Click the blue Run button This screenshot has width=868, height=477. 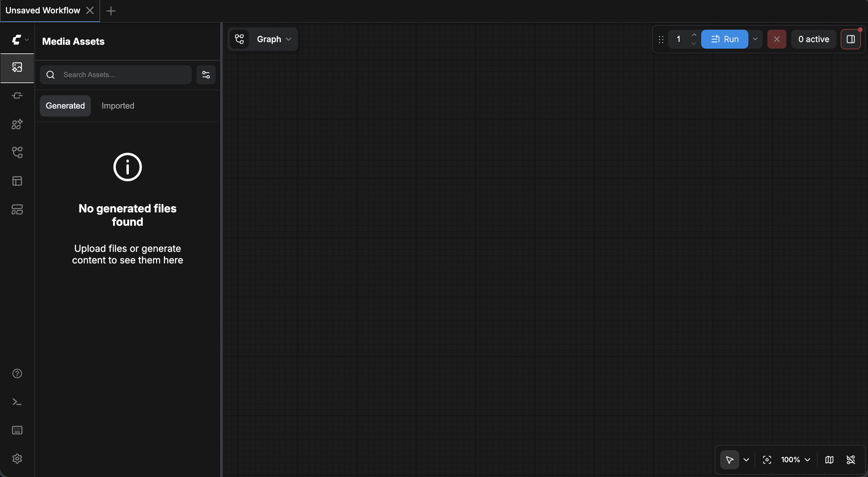click(724, 39)
